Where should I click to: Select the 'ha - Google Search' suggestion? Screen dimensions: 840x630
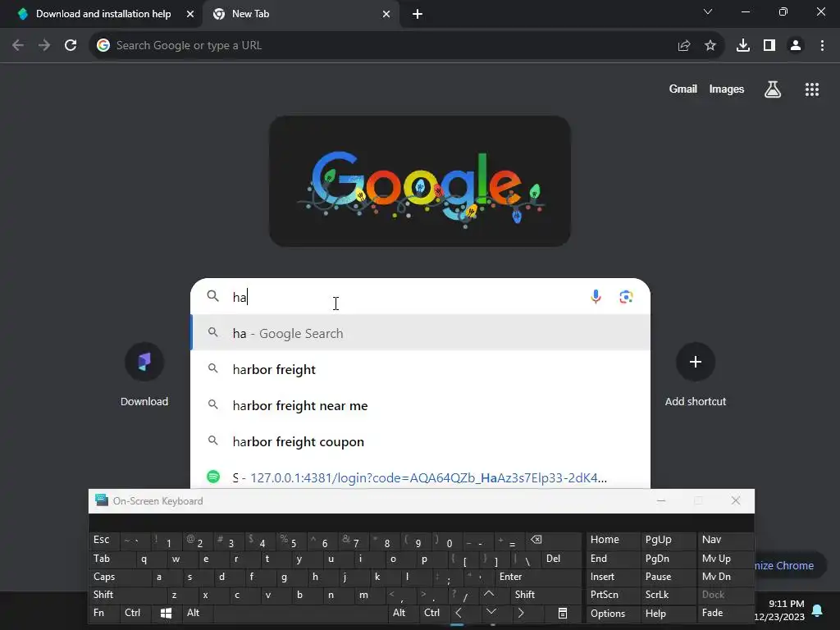421,333
